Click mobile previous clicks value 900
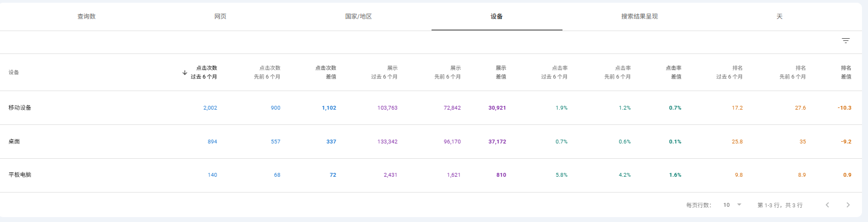 point(276,108)
